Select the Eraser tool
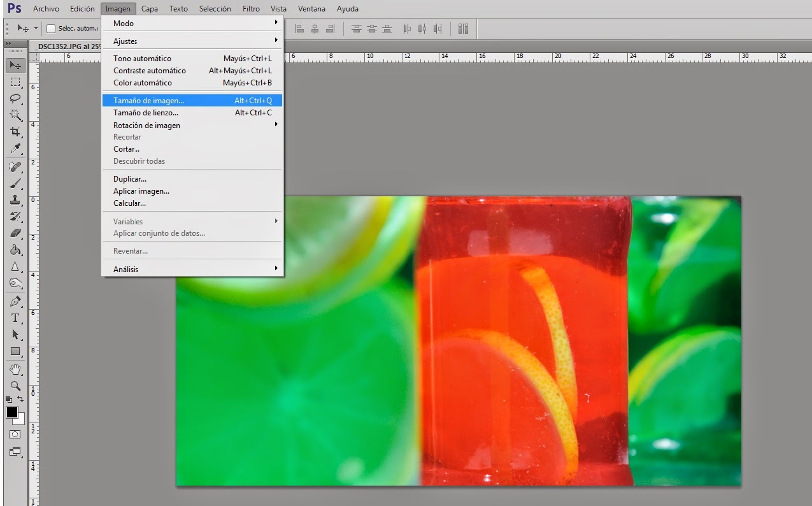 [x=15, y=233]
